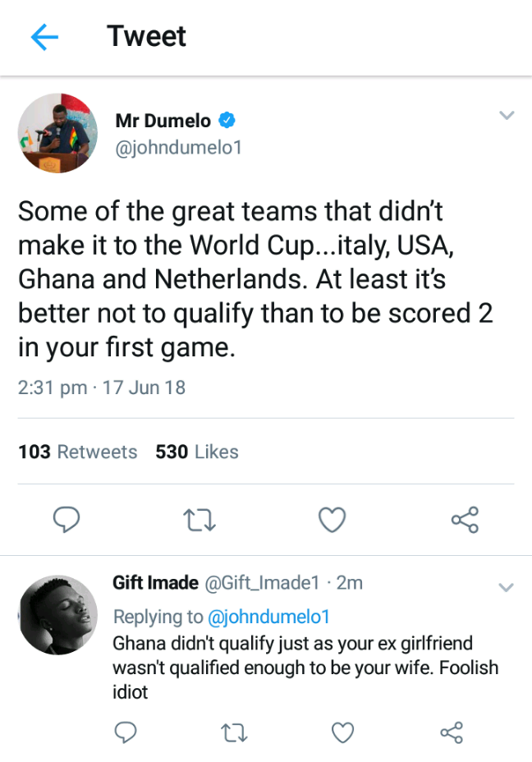Like Gift Imade's reply
Image resolution: width=532 pixels, height=762 pixels.
pyautogui.click(x=342, y=732)
